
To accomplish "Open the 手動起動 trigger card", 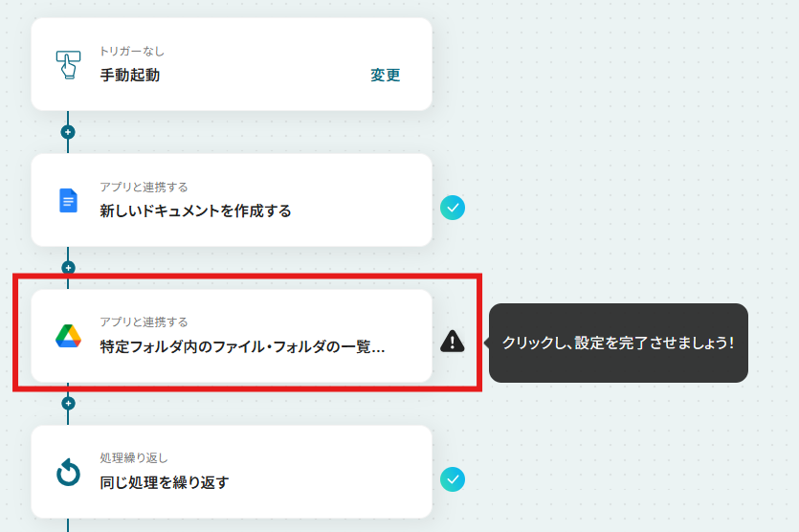I will pos(232,64).
